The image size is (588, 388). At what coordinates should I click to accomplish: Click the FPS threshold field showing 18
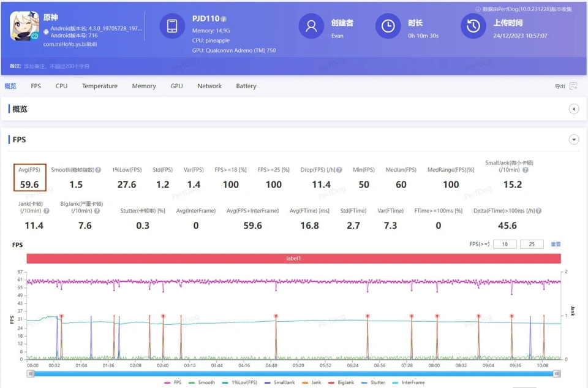click(x=505, y=244)
